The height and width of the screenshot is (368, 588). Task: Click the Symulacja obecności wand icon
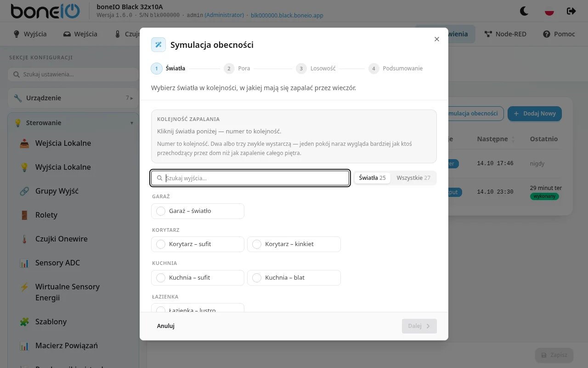pyautogui.click(x=158, y=45)
